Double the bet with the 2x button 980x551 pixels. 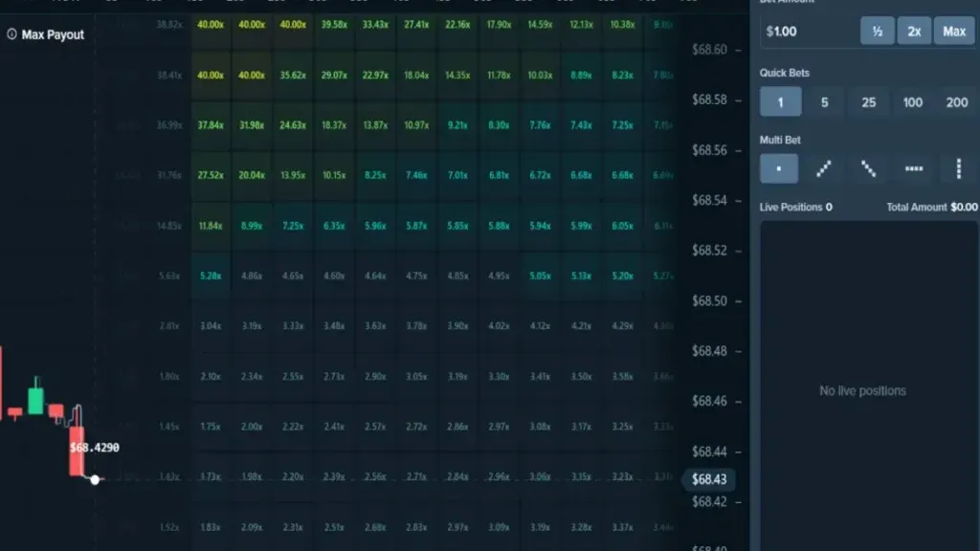[914, 32]
